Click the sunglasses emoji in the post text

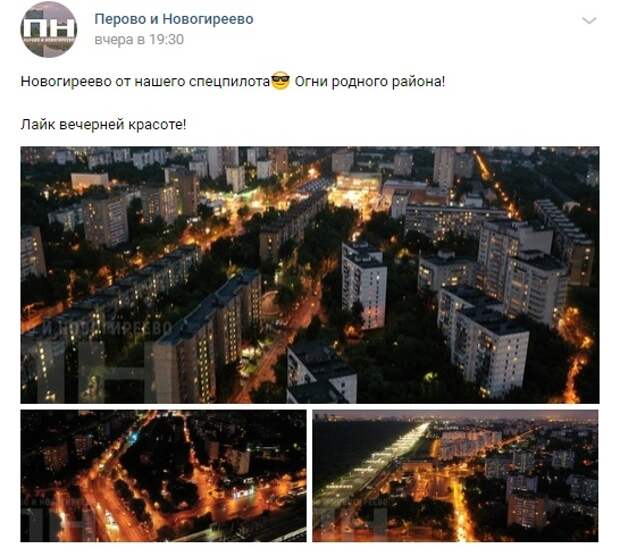(281, 81)
